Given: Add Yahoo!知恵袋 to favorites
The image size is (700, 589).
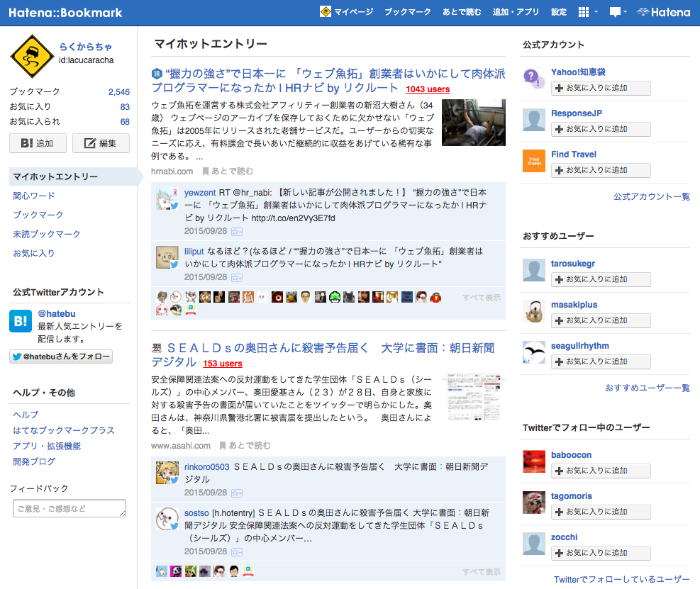Looking at the screenshot, I should tap(601, 89).
